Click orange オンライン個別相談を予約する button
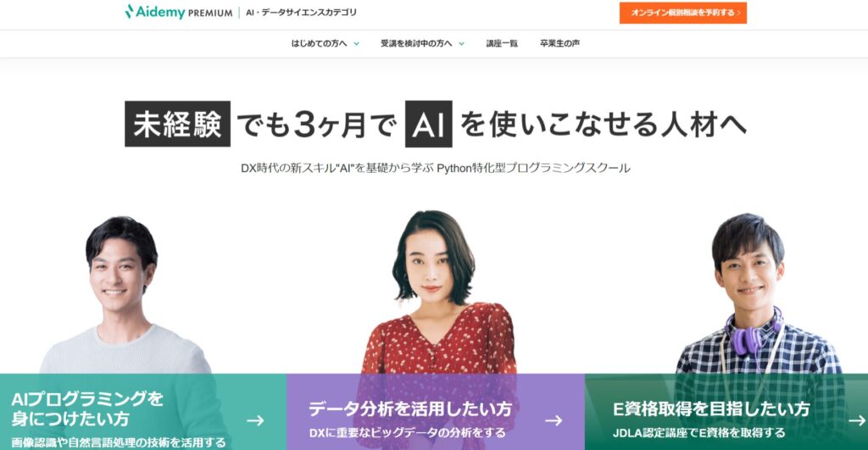 (683, 13)
